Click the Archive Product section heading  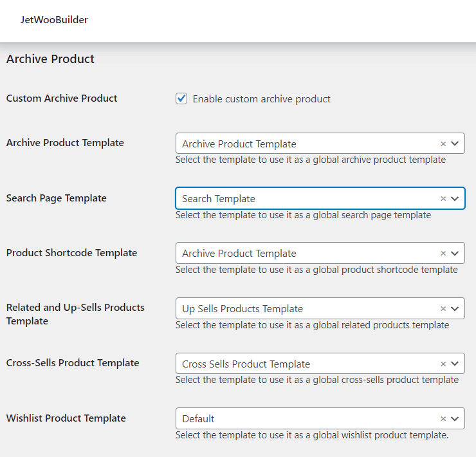(x=50, y=59)
